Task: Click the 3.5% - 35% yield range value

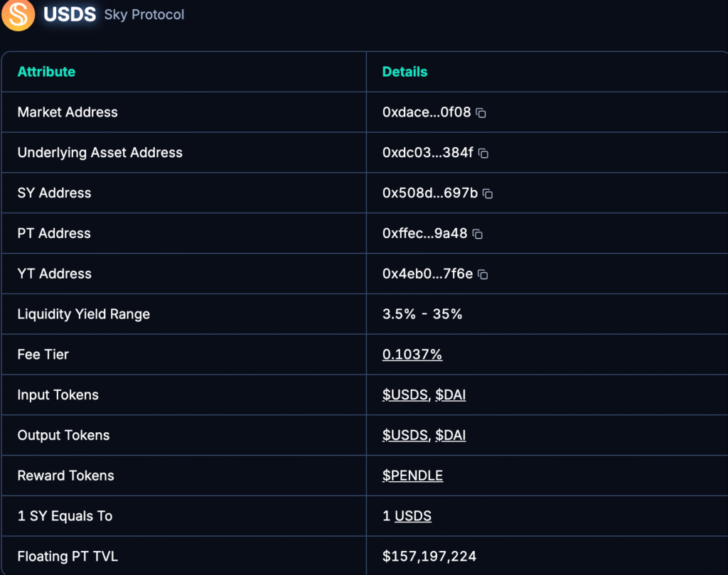Action: 422,313
